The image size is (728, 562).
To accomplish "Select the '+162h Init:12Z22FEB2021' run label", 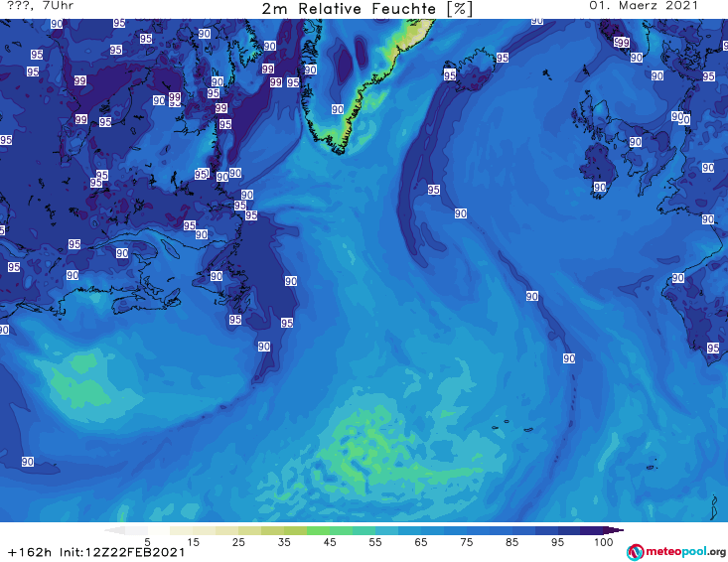I will 96,553.
